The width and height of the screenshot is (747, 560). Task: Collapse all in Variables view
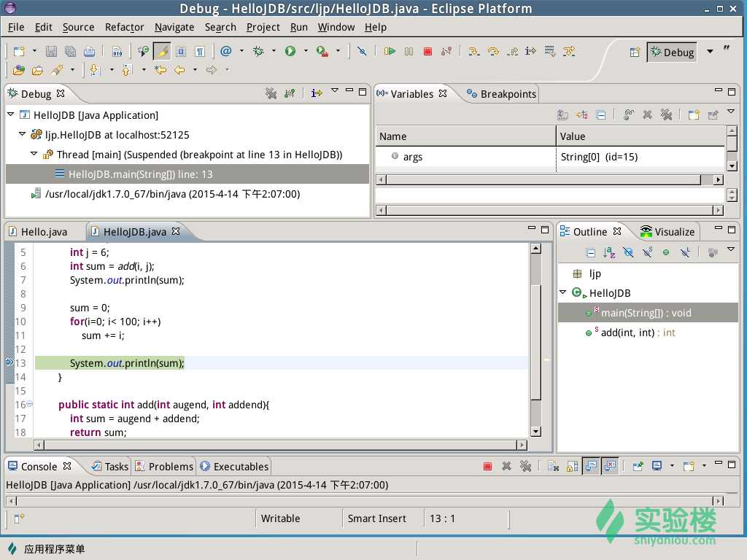tap(600, 114)
